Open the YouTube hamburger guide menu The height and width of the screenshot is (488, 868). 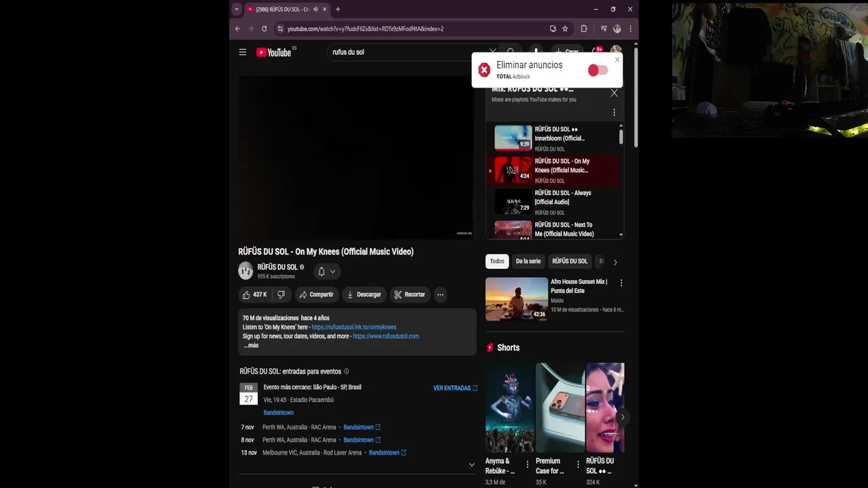(243, 52)
